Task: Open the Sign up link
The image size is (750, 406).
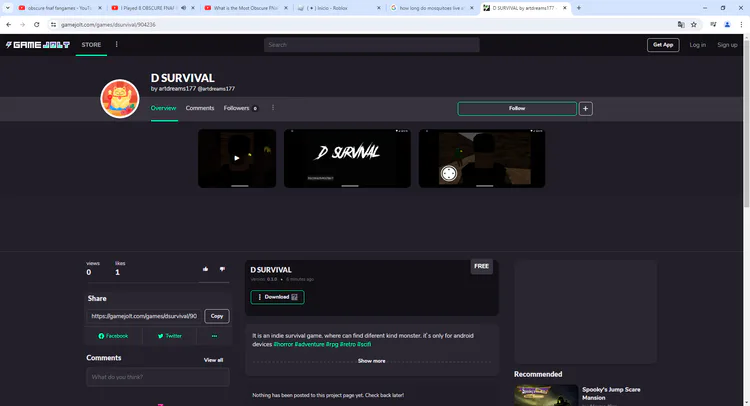Action: [727, 45]
